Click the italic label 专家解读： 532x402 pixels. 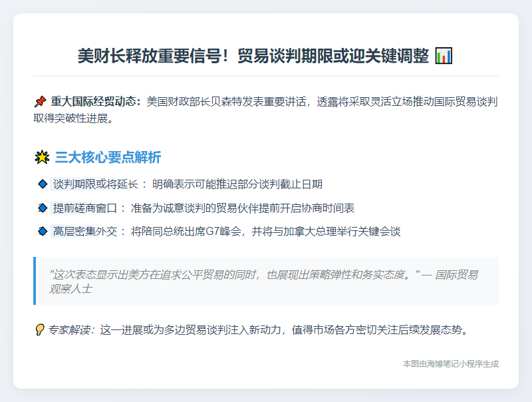[x=72, y=329]
